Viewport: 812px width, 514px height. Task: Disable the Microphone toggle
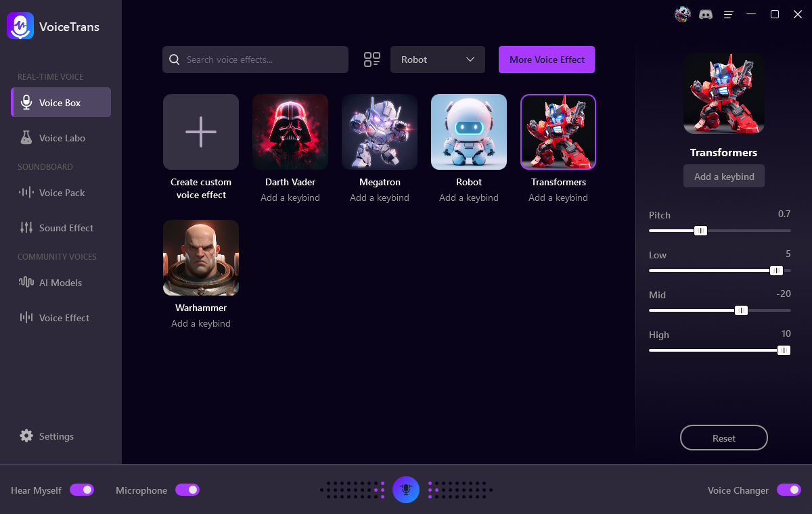(187, 490)
